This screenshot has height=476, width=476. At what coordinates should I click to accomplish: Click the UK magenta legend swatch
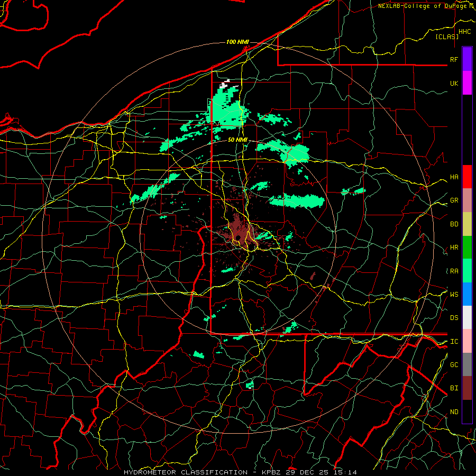[x=467, y=83]
